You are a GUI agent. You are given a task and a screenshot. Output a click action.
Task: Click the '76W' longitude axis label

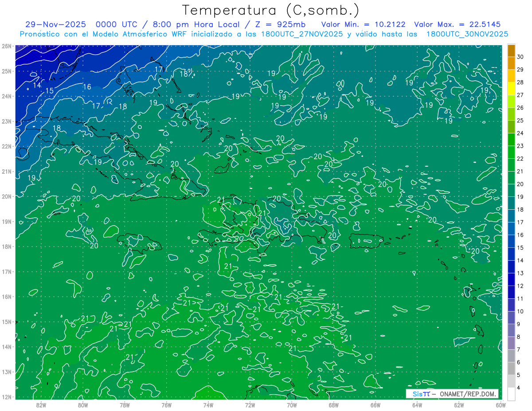[x=166, y=405]
